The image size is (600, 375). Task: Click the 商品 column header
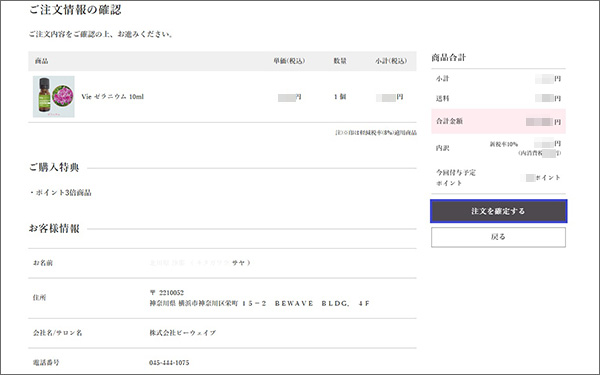click(x=41, y=61)
